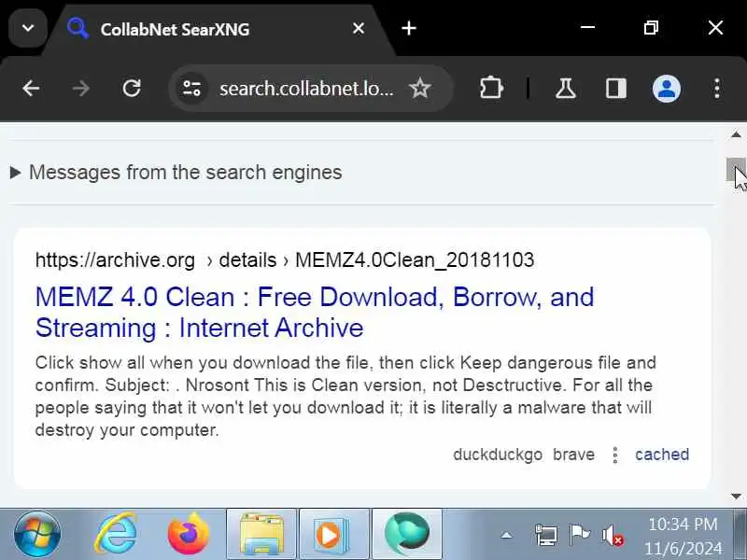747x560 pixels.
Task: Go back to previous page
Action: click(x=31, y=89)
